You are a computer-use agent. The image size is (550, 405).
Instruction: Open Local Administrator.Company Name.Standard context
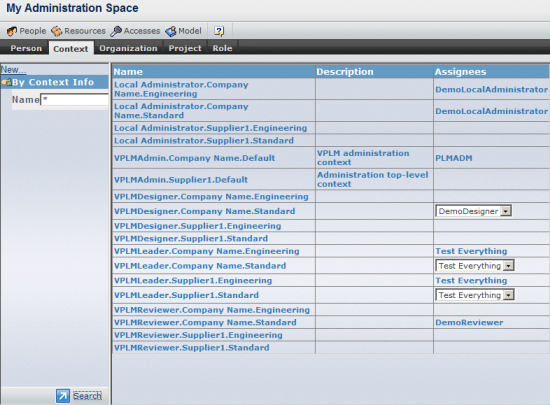pos(181,111)
